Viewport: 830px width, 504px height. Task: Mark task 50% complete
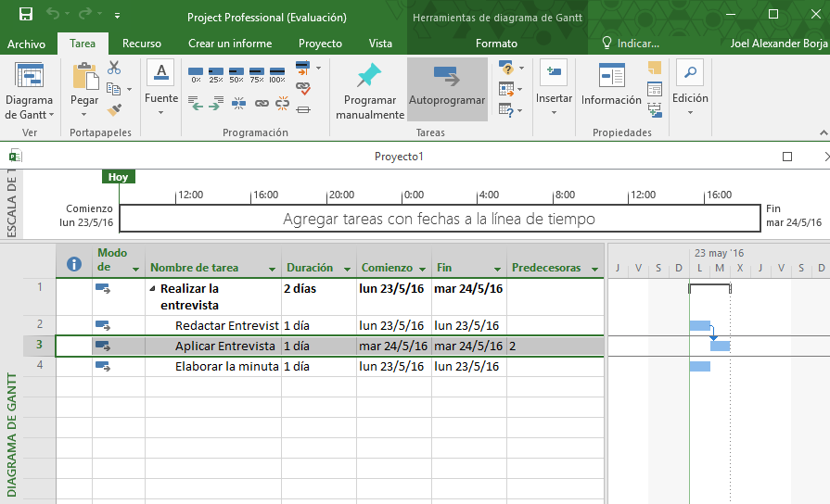236,73
